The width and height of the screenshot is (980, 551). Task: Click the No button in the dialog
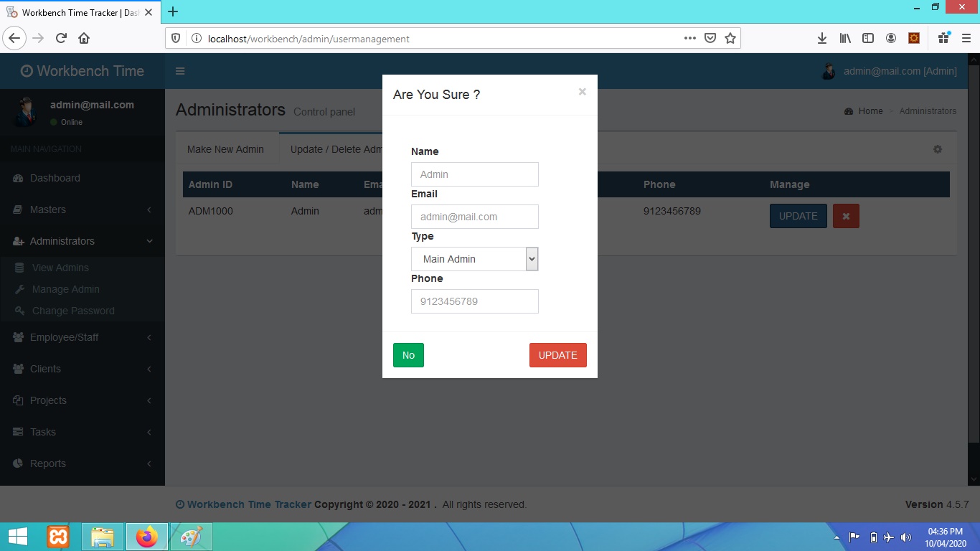[x=408, y=354]
